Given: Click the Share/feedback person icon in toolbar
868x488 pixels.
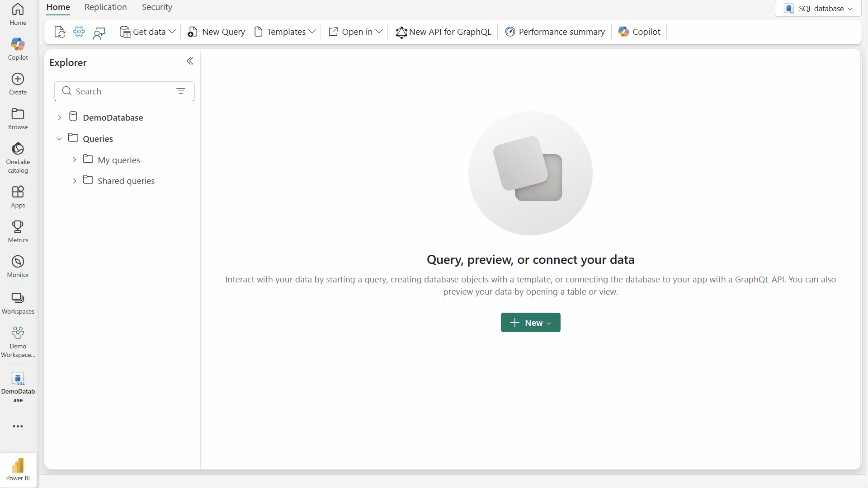Looking at the screenshot, I should [99, 32].
